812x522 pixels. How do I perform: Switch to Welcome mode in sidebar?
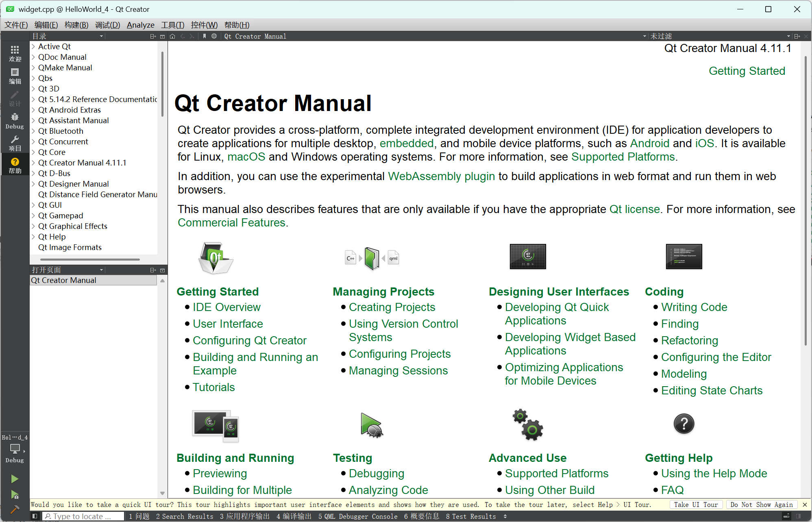[15, 53]
